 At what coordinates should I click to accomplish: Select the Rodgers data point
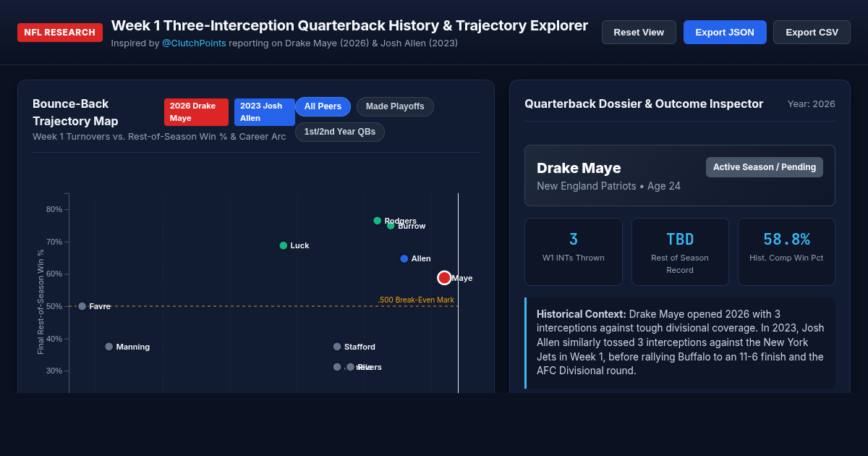(x=377, y=221)
